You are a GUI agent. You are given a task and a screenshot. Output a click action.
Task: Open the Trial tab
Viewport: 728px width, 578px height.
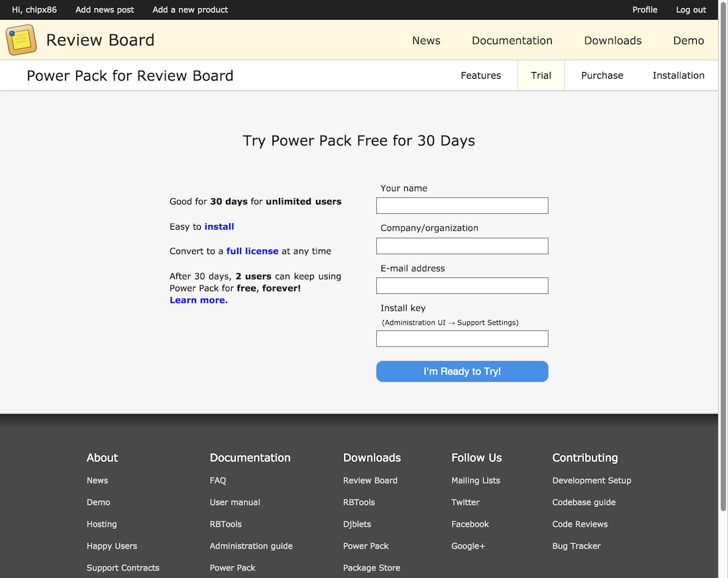pos(541,75)
